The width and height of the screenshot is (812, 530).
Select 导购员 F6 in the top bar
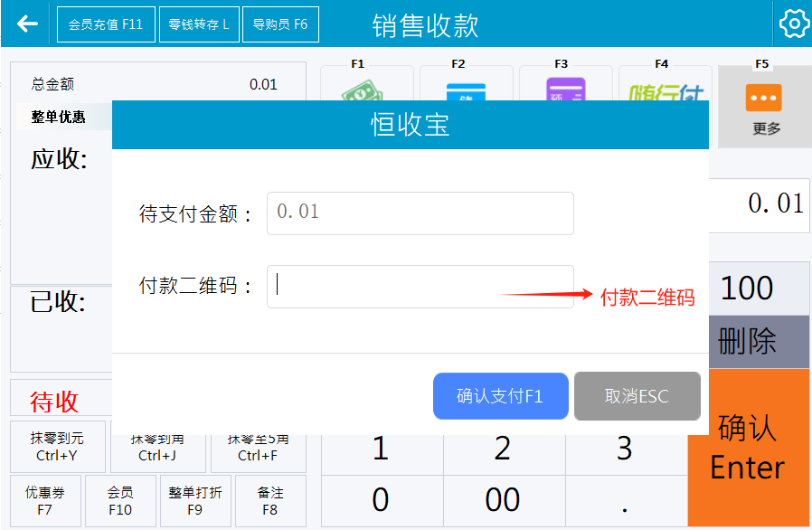280,24
